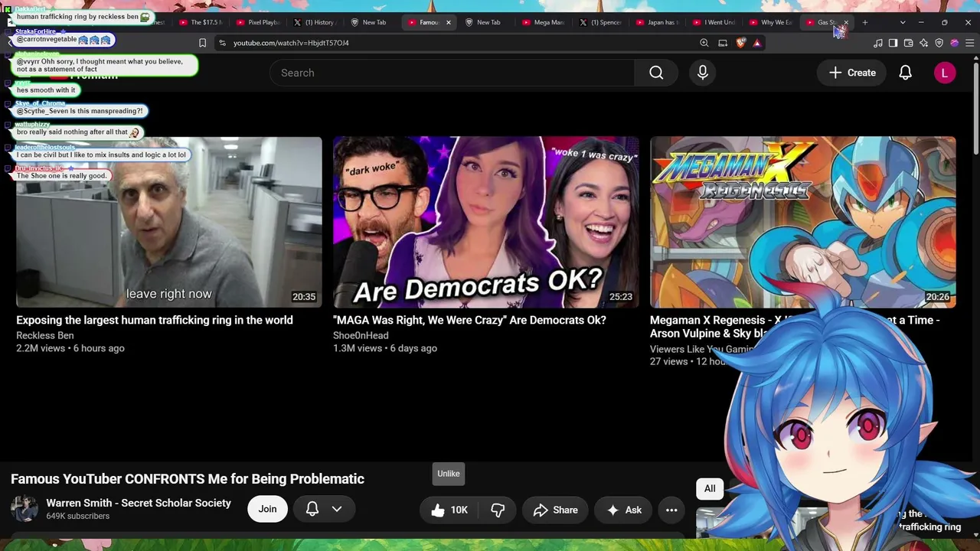
Task: Open the YouTube notifications bell
Action: click(905, 73)
